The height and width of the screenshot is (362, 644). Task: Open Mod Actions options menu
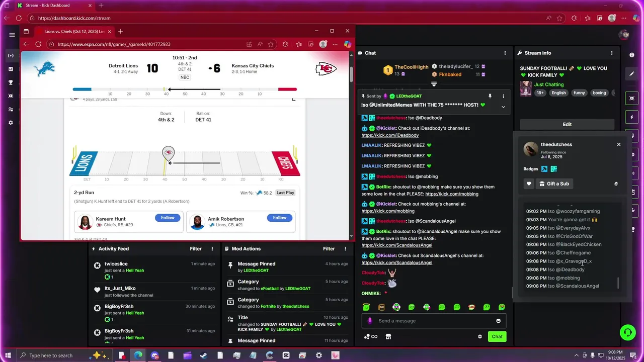pyautogui.click(x=345, y=248)
